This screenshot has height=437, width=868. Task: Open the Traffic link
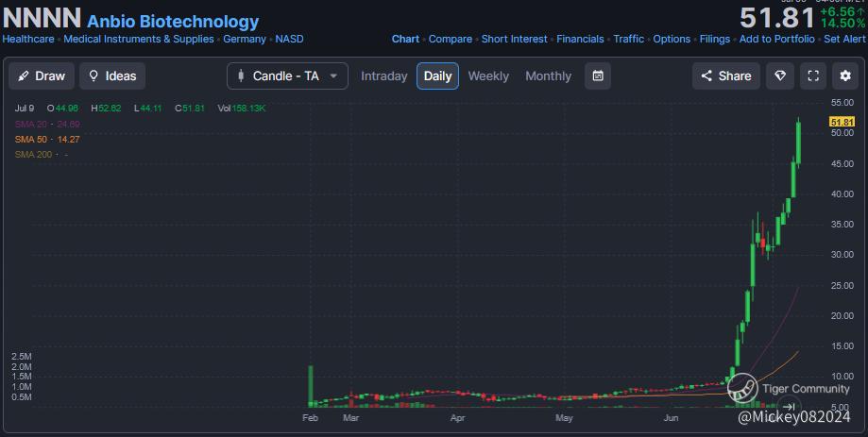[x=628, y=39]
